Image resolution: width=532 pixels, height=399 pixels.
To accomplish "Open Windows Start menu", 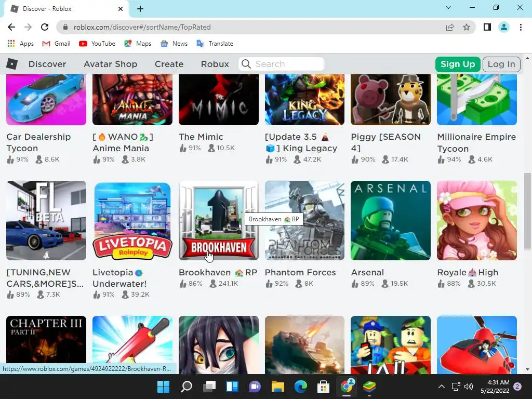I will pos(163,386).
